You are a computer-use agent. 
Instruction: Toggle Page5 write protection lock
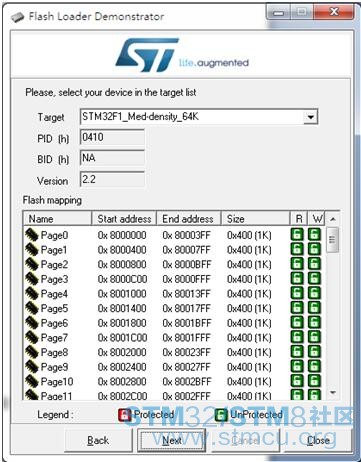314,308
